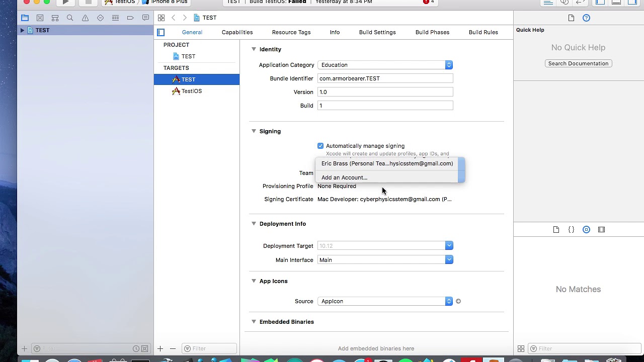Switch to the Version editor
The height and width of the screenshot is (362, 644).
click(x=581, y=2)
